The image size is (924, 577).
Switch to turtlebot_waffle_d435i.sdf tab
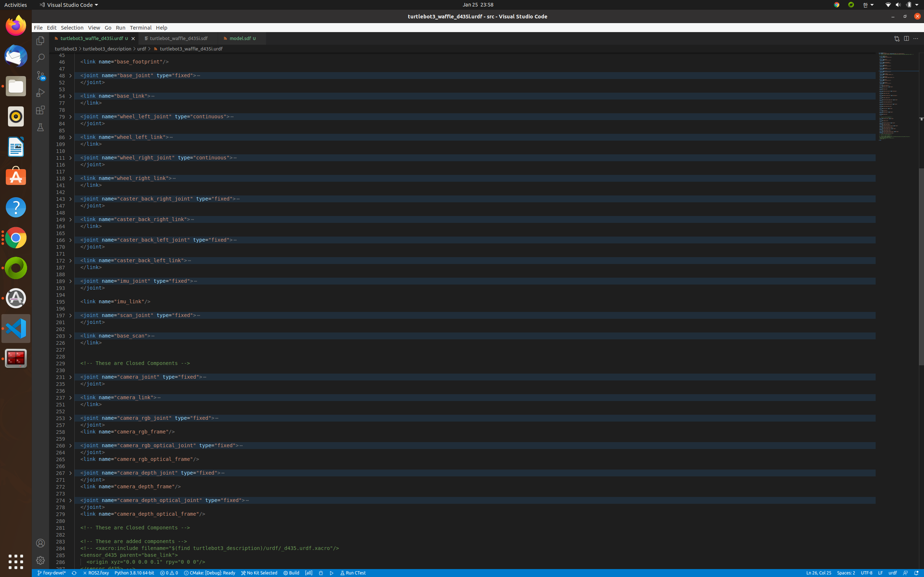pyautogui.click(x=178, y=39)
